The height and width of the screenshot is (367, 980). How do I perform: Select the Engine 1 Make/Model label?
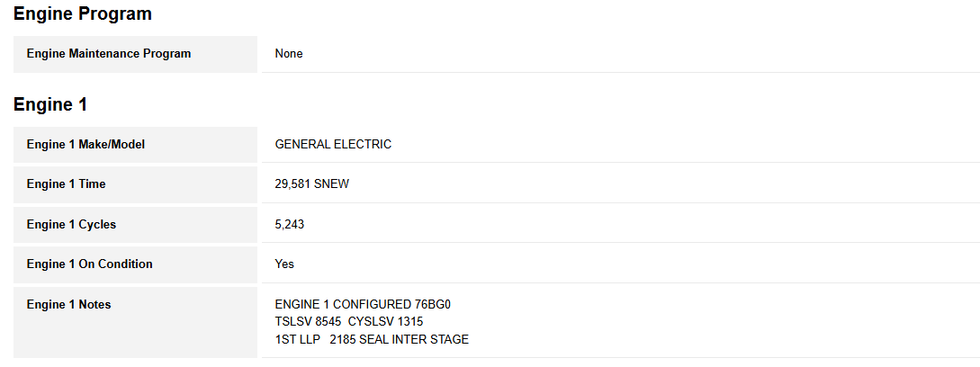click(x=85, y=145)
